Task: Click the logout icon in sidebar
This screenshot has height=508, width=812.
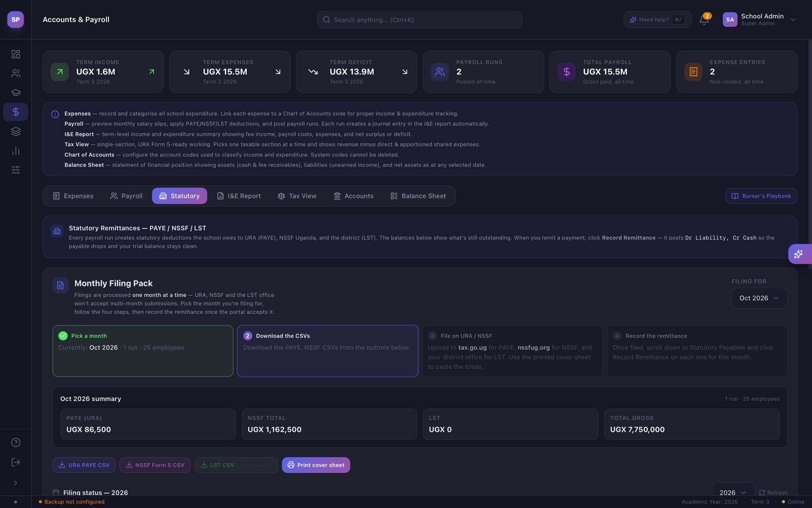Action: (15, 462)
